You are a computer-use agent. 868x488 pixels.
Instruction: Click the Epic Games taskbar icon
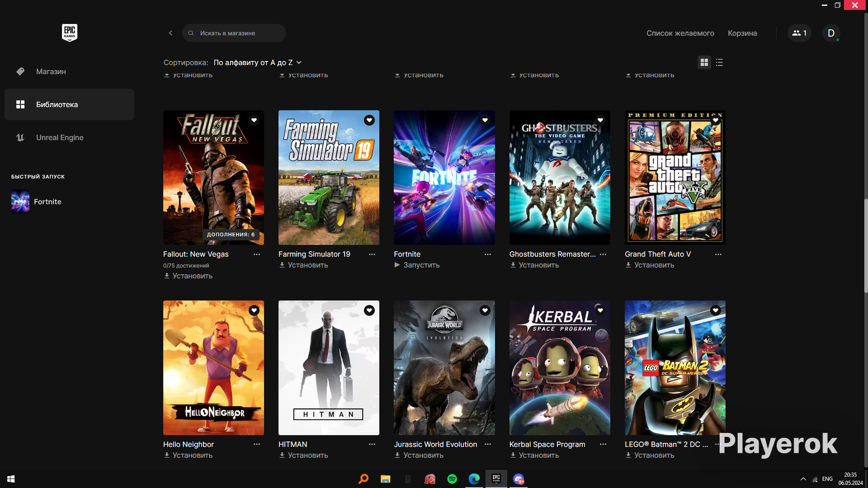coord(496,479)
